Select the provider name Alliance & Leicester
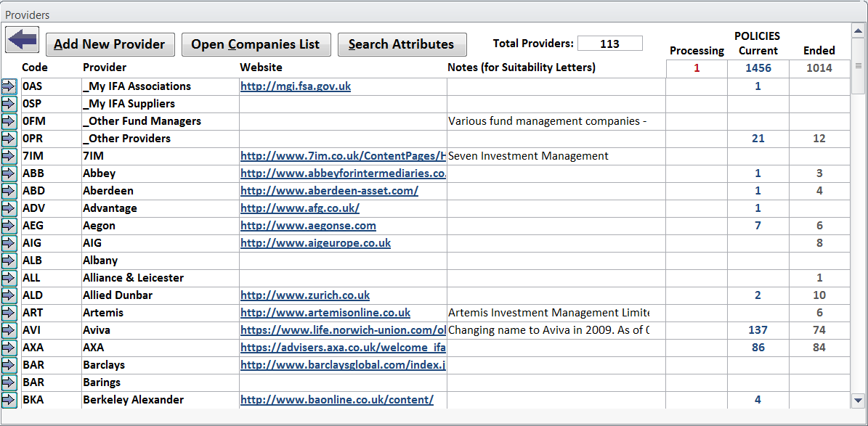Screen dimensions: 868x426 134,278
